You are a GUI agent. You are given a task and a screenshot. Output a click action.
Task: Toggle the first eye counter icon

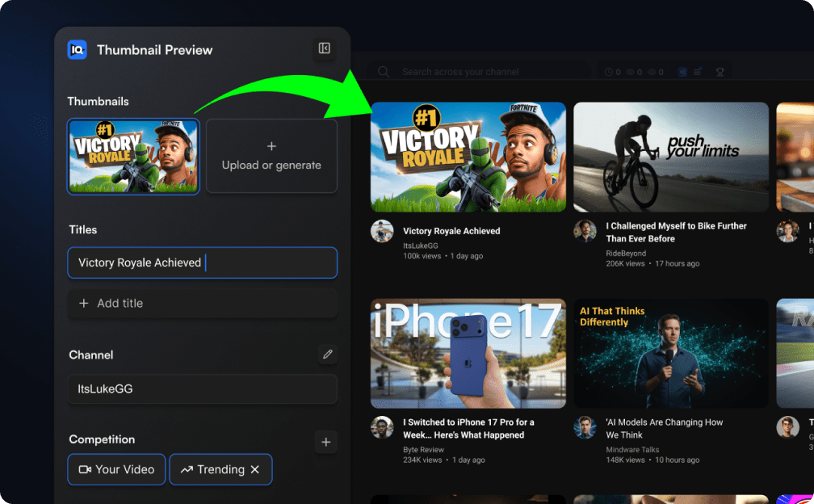click(630, 71)
